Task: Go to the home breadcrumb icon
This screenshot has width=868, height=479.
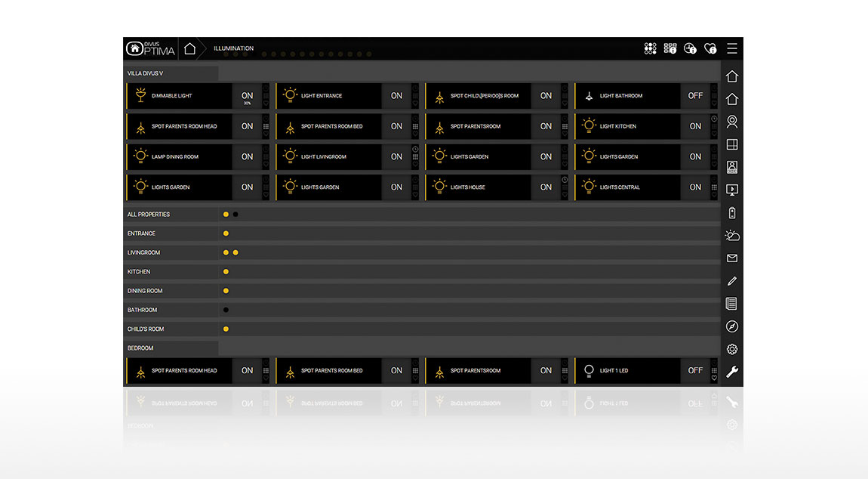Action: pos(189,48)
